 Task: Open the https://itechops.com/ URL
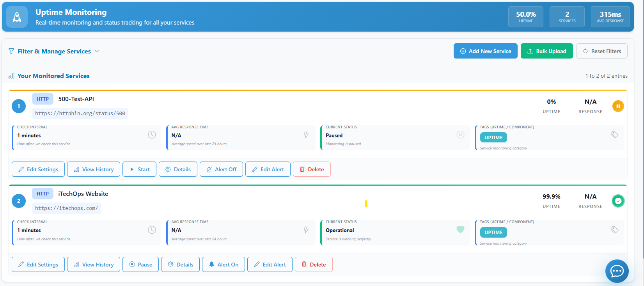tap(66, 208)
